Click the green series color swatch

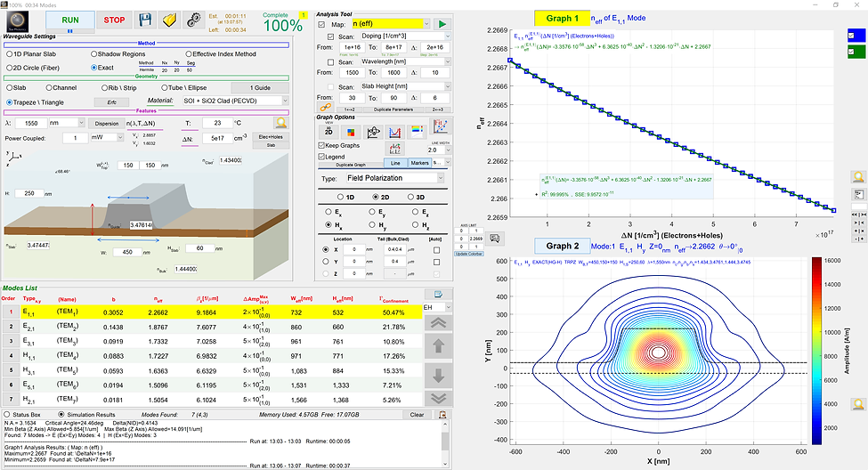(x=856, y=52)
